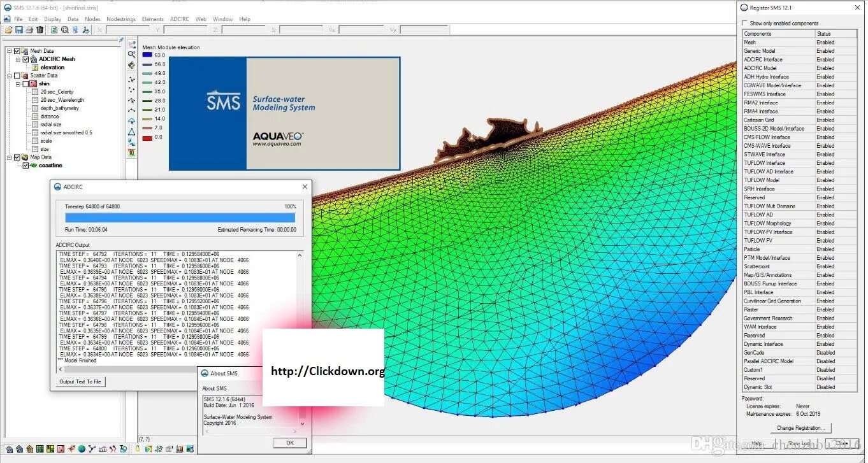Click the X coordinate input field
The width and height of the screenshot is (868, 463).
tap(127, 30)
